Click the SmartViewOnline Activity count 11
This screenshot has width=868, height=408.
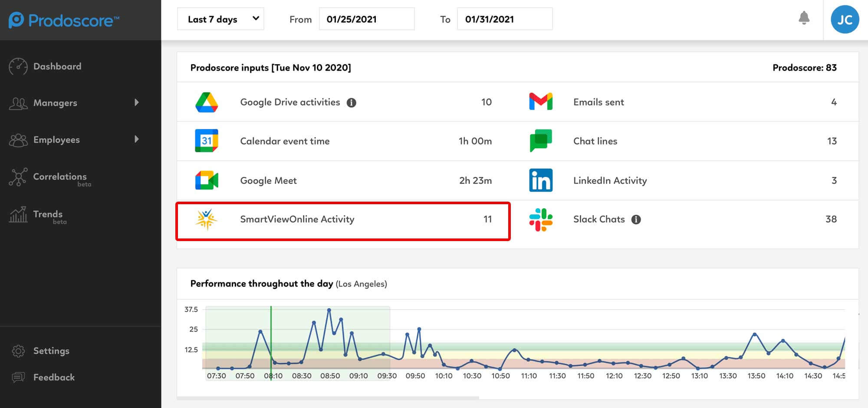point(487,219)
